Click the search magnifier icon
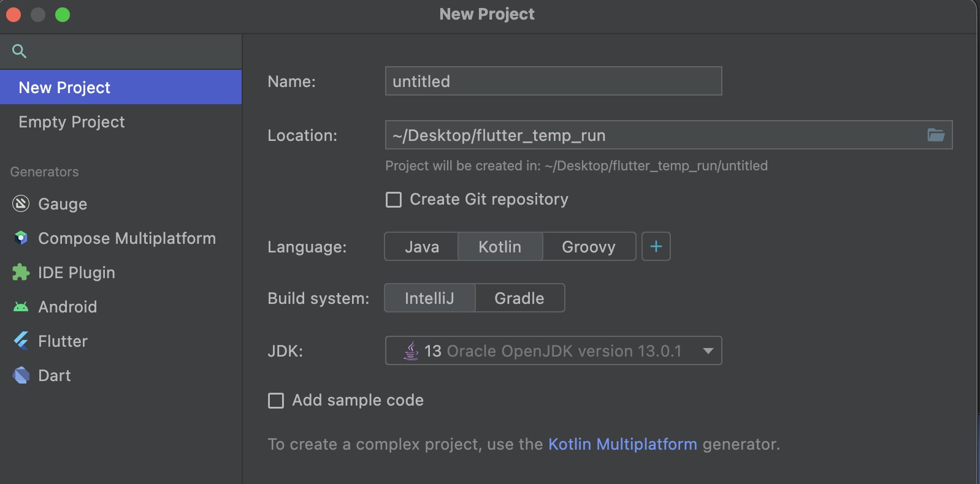Viewport: 980px width, 484px height. point(19,51)
